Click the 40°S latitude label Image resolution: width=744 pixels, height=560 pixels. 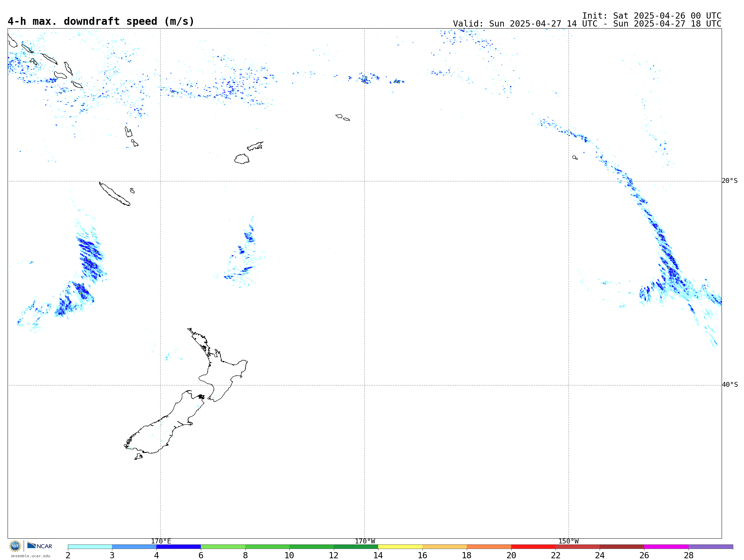point(730,385)
